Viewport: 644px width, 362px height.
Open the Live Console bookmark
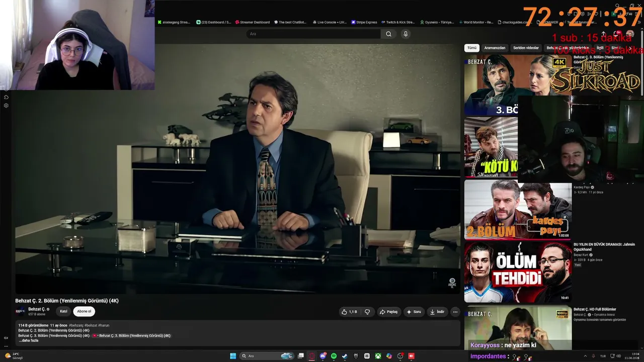coord(330,22)
